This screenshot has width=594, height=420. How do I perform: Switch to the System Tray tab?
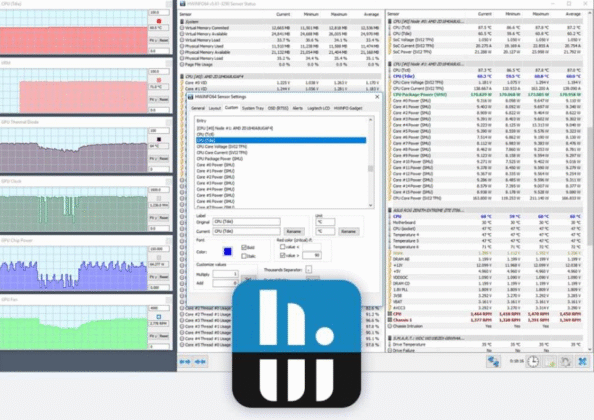[253, 108]
